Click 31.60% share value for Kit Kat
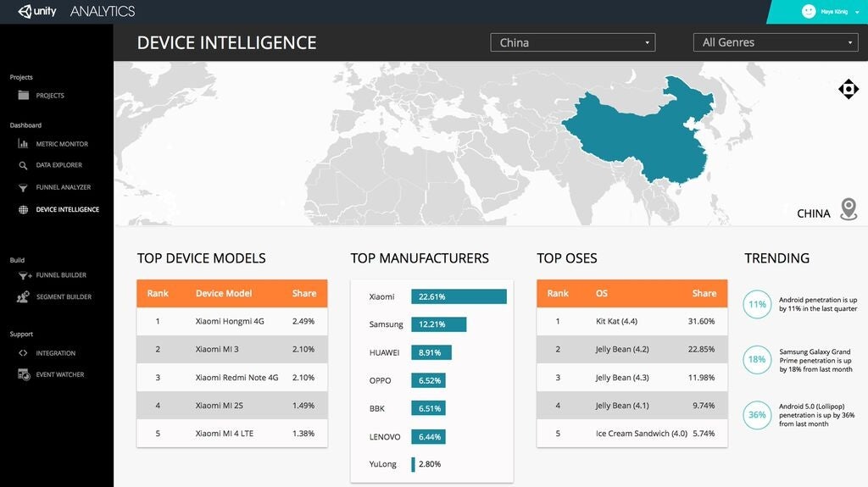The height and width of the screenshot is (487, 868). [701, 321]
